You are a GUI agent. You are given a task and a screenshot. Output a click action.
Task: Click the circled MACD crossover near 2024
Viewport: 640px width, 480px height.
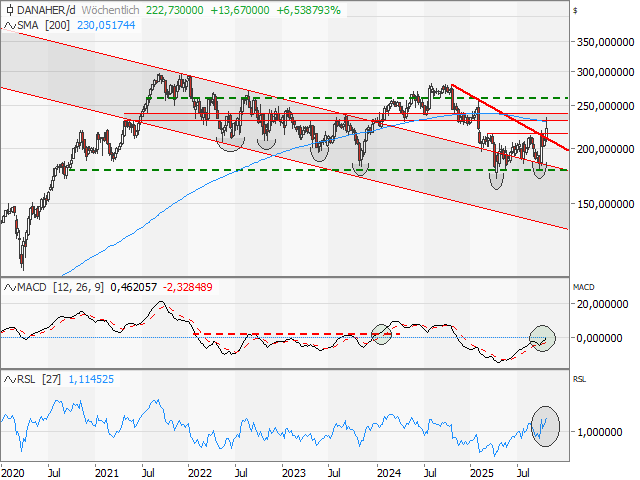click(x=381, y=334)
